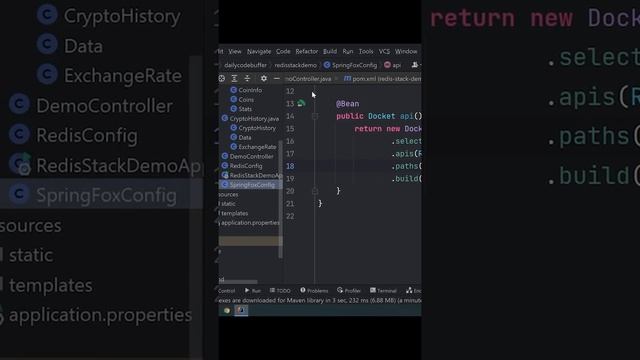Click the IntelliJ IDEA icon in the taskbar

click(241, 311)
